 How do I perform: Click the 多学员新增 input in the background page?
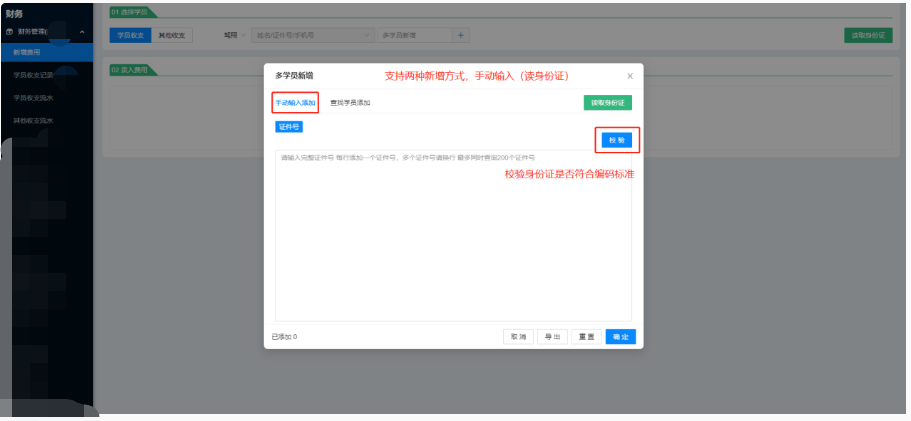[x=415, y=35]
